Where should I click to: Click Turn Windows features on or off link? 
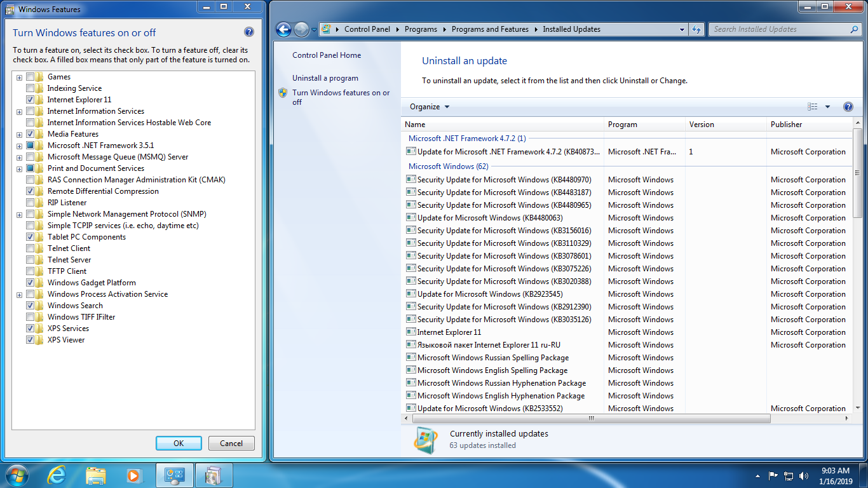coord(341,97)
